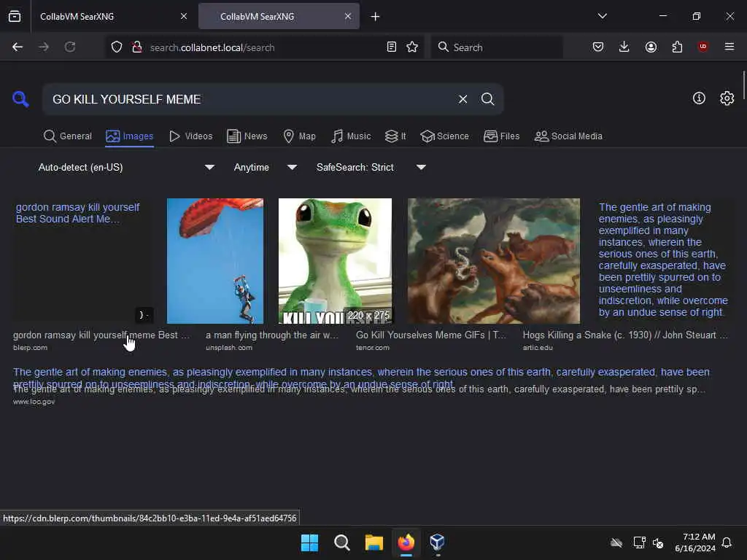Click the search query input field
Image resolution: width=747 pixels, height=560 pixels.
coord(250,99)
